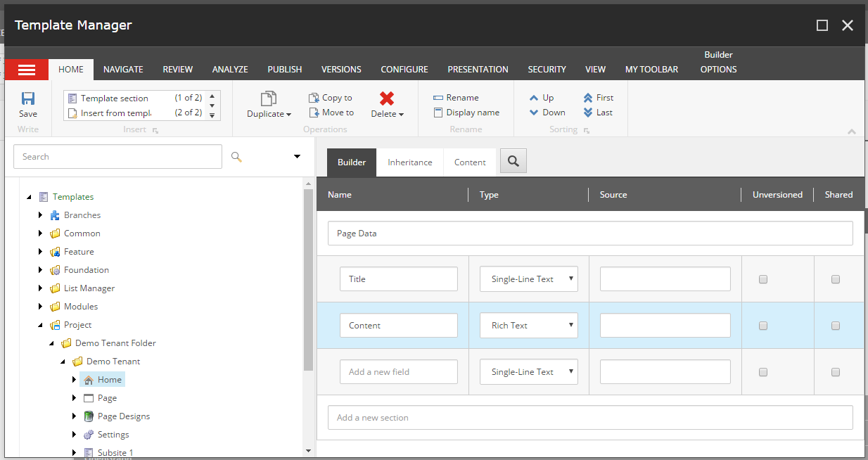The image size is (868, 460).
Task: Switch to the Content tab
Action: coord(470,162)
